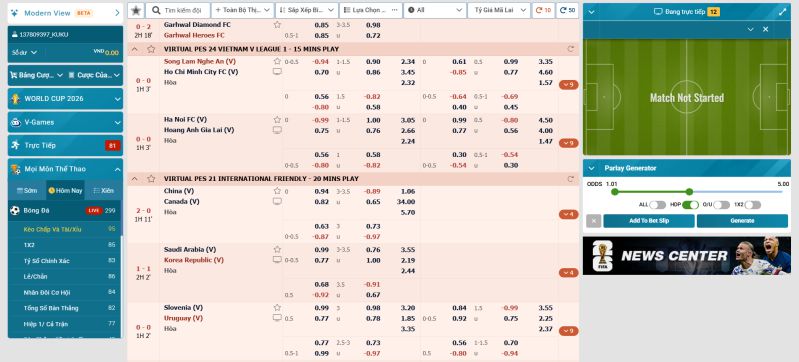Viewport: 799px width, 362px height.
Task: Collapse the Parlay Generator panel
Action: click(x=592, y=168)
